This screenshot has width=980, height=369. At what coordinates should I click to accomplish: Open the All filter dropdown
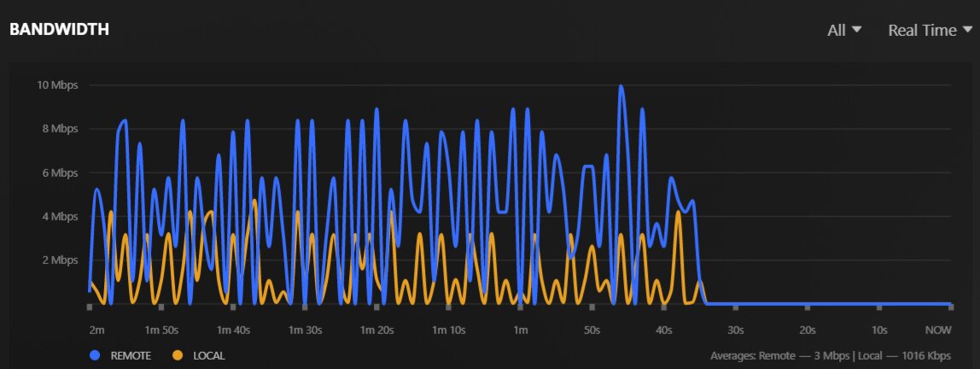point(844,30)
